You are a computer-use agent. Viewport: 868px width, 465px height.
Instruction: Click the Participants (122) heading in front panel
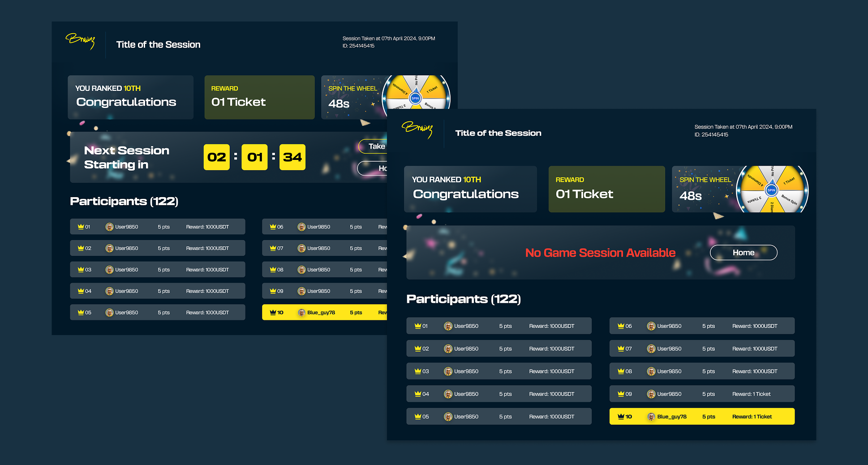point(463,299)
